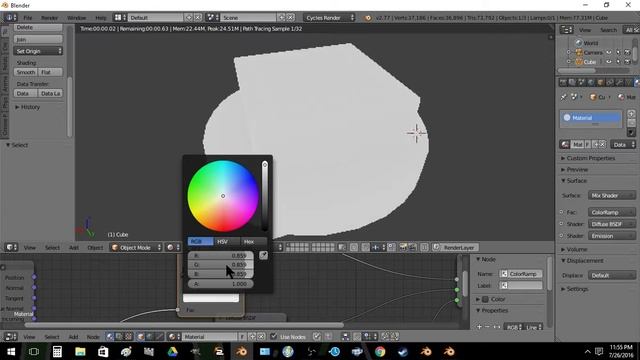Open the Render menu
Image resolution: width=640 pixels, height=360 pixels.
point(49,18)
